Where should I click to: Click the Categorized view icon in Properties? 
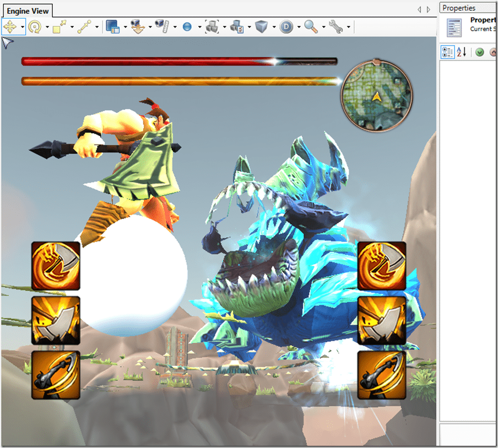tap(447, 52)
